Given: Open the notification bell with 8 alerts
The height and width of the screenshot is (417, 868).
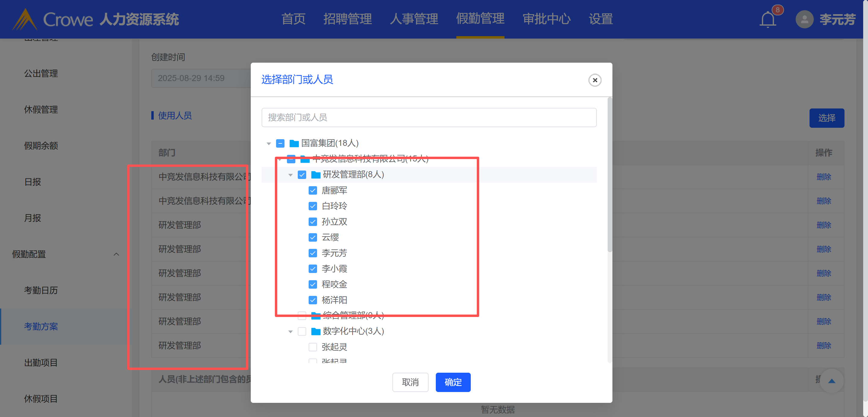Looking at the screenshot, I should [768, 19].
